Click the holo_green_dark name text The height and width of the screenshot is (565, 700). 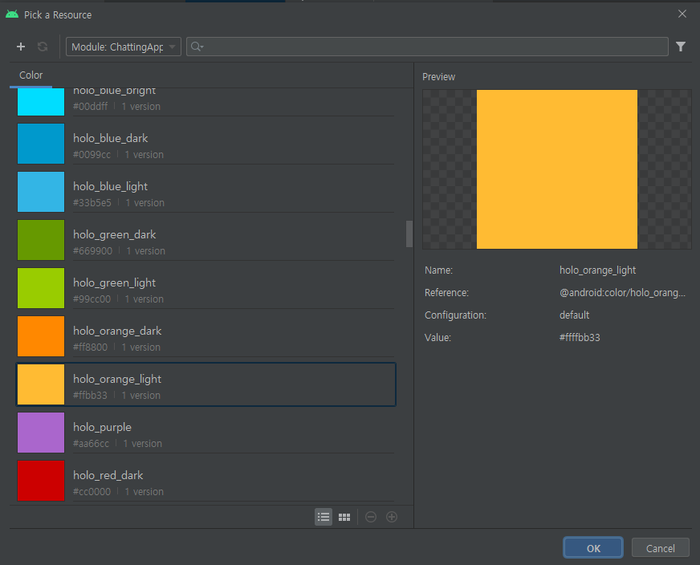click(x=114, y=235)
